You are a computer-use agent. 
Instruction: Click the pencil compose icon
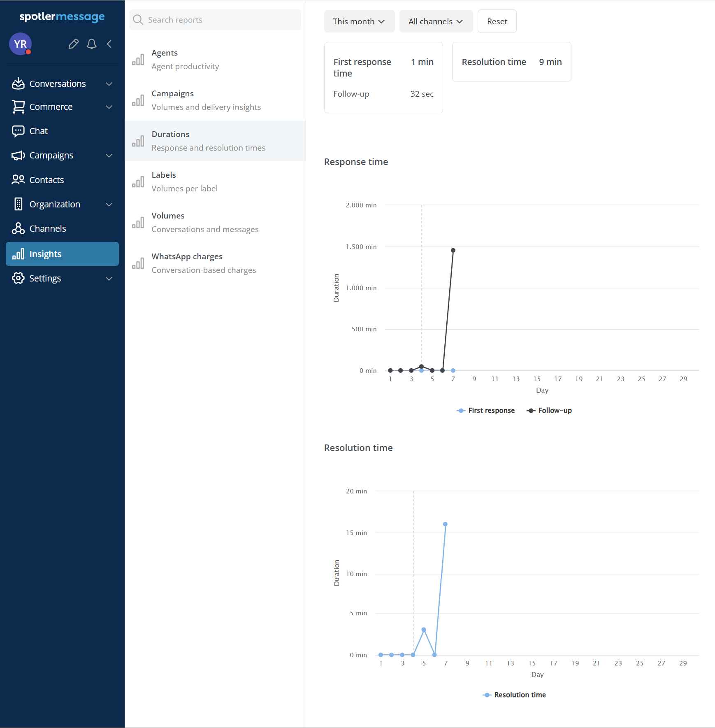pos(73,44)
